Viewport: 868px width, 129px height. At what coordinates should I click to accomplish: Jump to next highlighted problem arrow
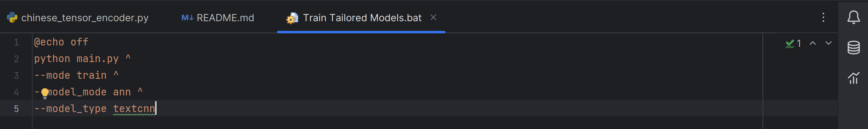828,43
